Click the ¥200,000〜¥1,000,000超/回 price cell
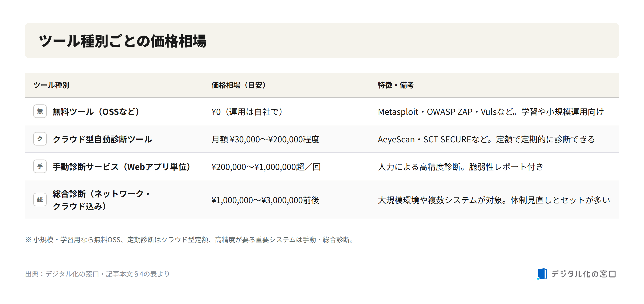The image size is (644, 304). pos(266,167)
